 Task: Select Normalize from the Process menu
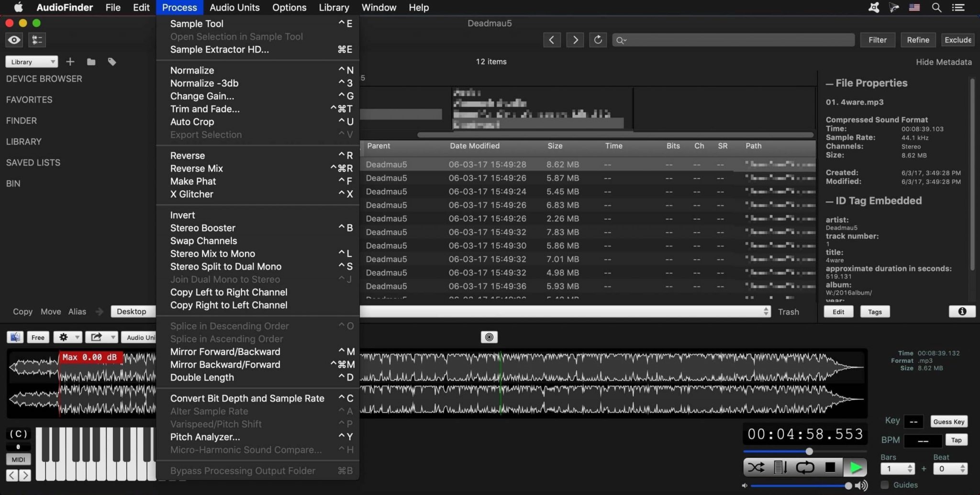[x=191, y=70]
